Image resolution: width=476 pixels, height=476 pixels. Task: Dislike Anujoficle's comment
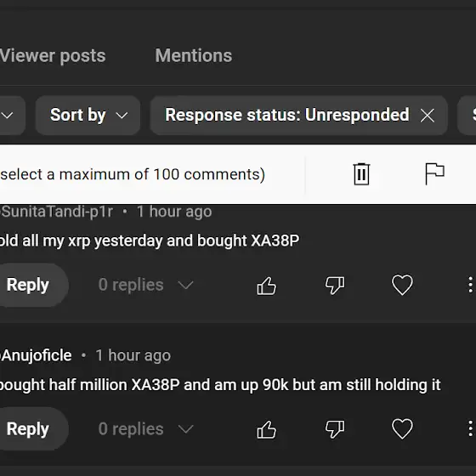coord(335,429)
